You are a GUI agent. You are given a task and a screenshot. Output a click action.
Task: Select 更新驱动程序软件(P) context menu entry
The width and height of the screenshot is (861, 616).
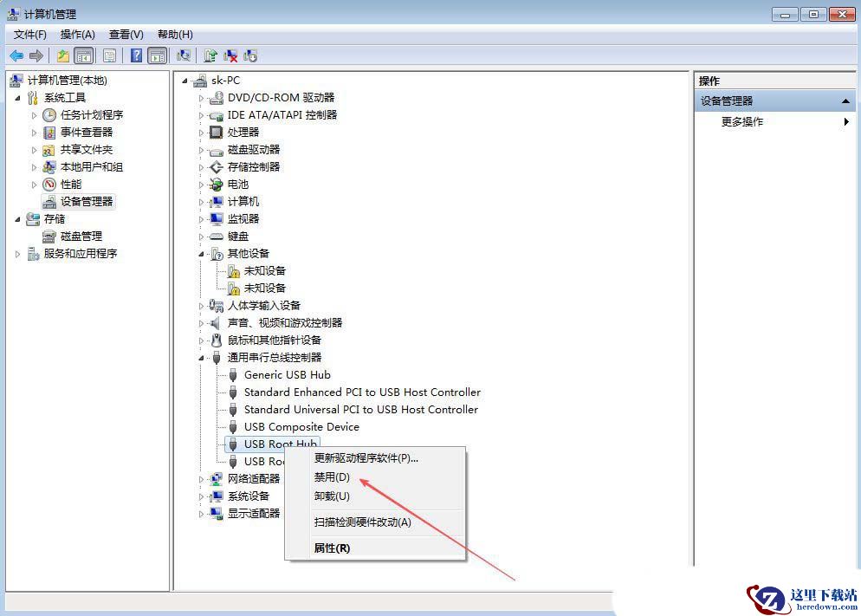(366, 458)
